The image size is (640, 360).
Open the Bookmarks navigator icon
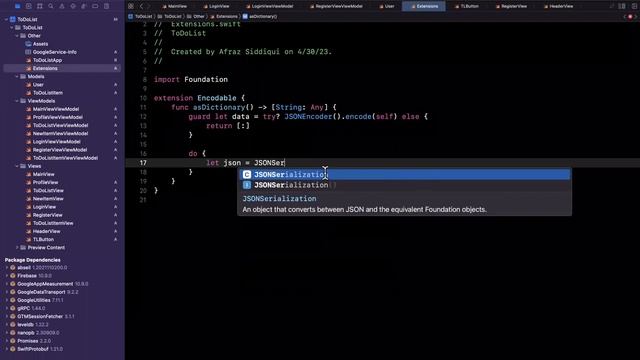tap(40, 6)
